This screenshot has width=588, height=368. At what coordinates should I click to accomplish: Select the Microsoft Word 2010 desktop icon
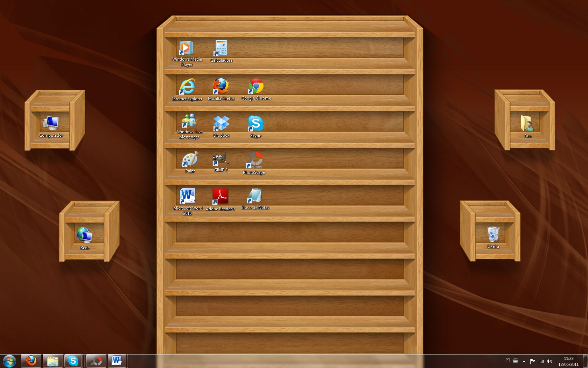click(187, 202)
